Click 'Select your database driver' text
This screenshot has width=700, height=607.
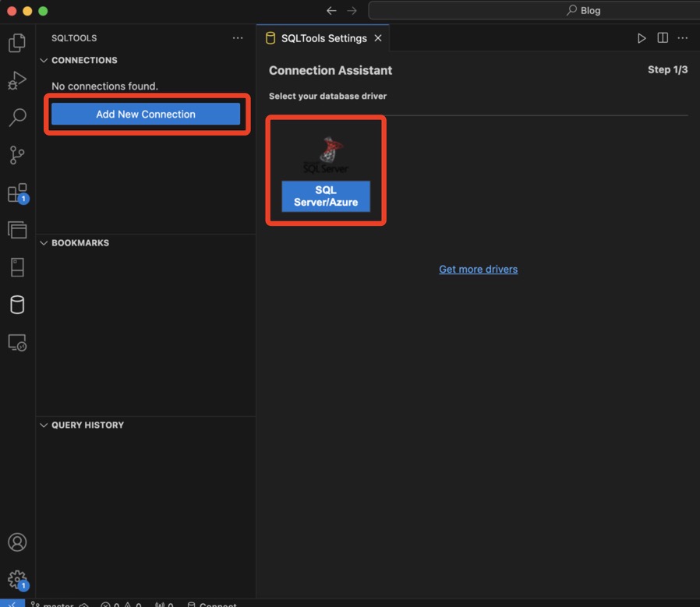[x=327, y=96]
